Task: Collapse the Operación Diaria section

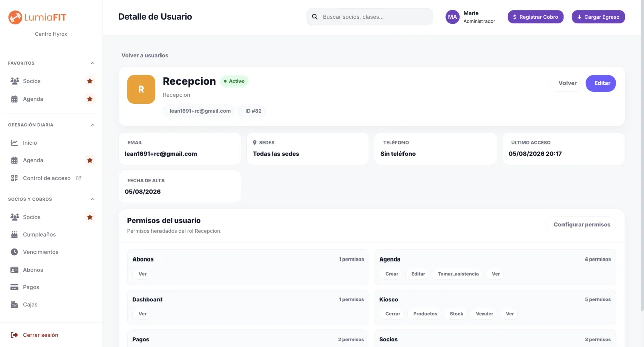Action: (x=92, y=125)
